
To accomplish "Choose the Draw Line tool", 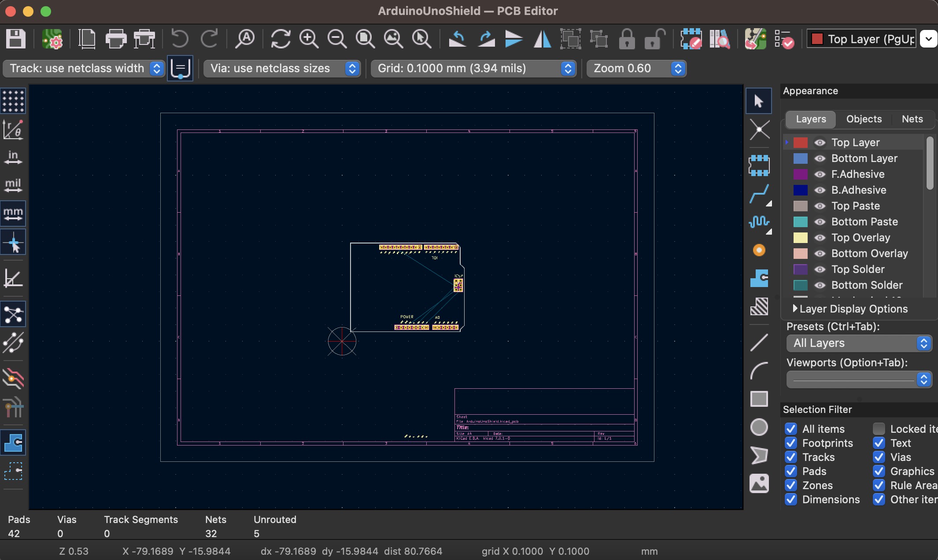I will pos(759,343).
